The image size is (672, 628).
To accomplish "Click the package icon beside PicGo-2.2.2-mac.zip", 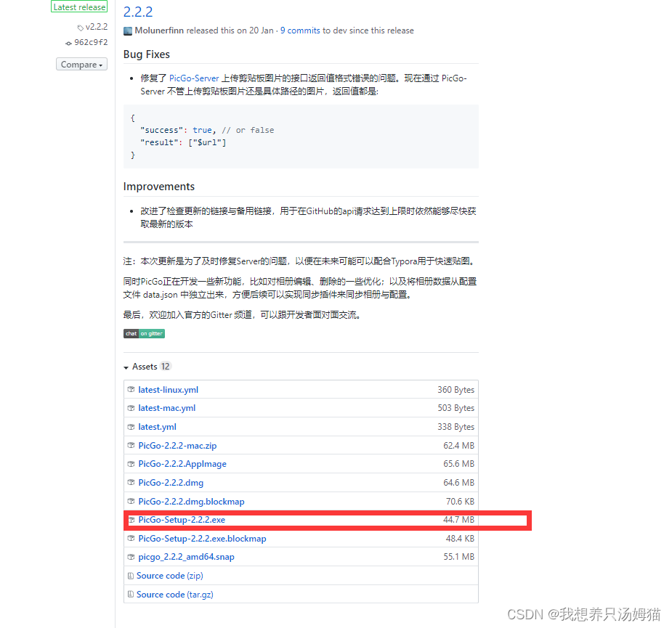I will coord(131,445).
